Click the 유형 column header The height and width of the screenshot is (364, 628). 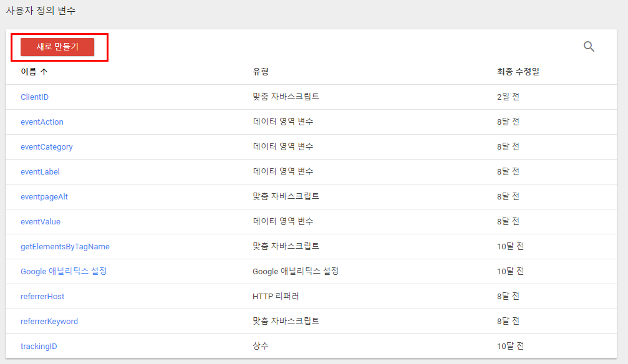click(x=261, y=72)
